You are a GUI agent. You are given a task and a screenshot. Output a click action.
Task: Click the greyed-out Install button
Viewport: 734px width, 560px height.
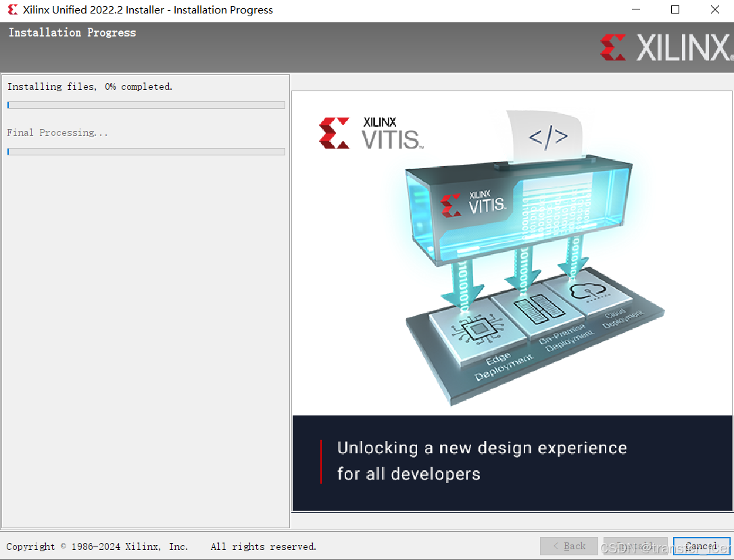coord(635,546)
